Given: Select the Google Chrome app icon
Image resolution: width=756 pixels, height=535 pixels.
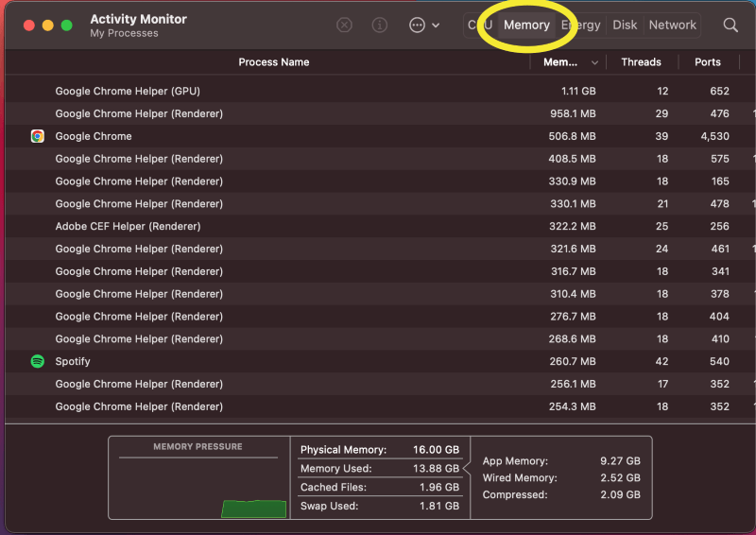Looking at the screenshot, I should (x=37, y=136).
